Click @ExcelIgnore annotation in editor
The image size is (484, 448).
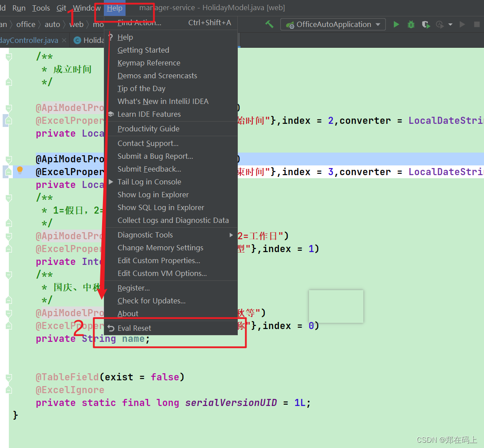coord(70,390)
